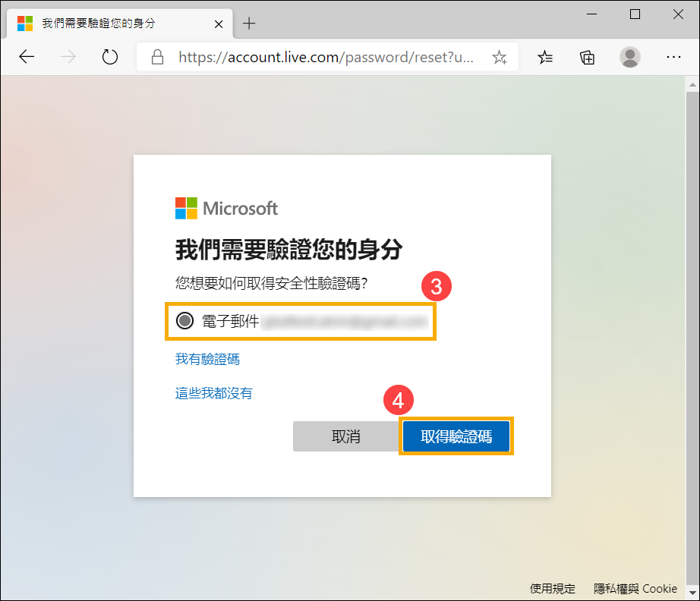Close the 我們需要驗證您的身分 tab
Screen dimensions: 700x601
point(219,24)
